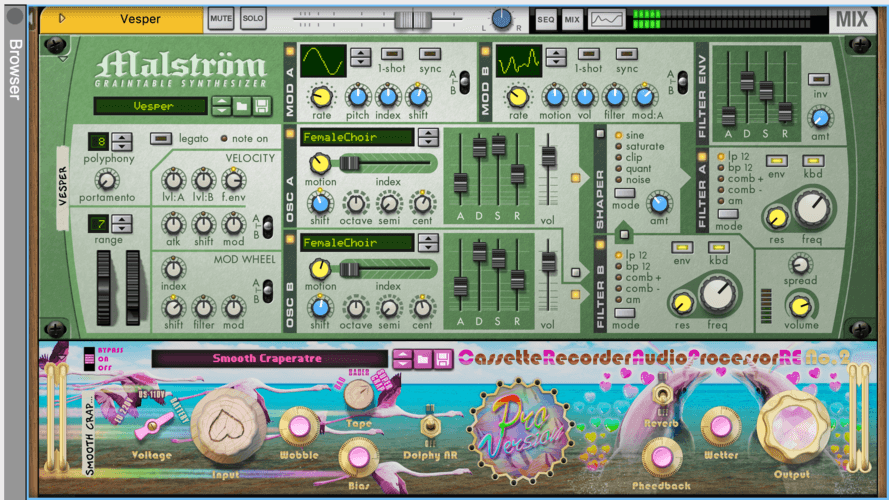Change Osc B FemaleChoir graintable selector
This screenshot has width=889, height=500.
(x=428, y=243)
